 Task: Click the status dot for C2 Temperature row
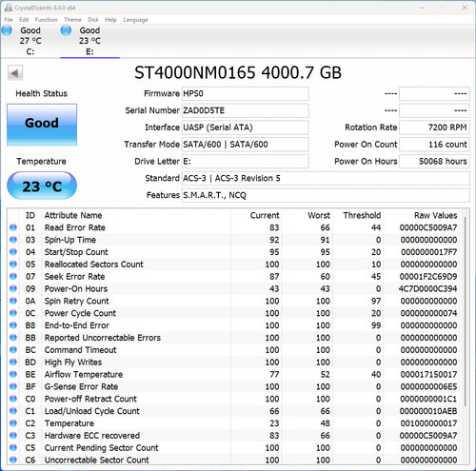click(13, 423)
